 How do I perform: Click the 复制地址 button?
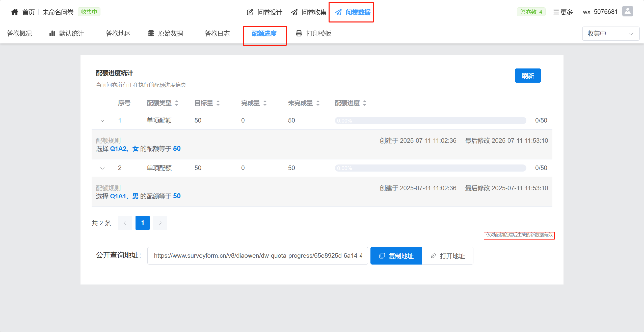coord(396,256)
